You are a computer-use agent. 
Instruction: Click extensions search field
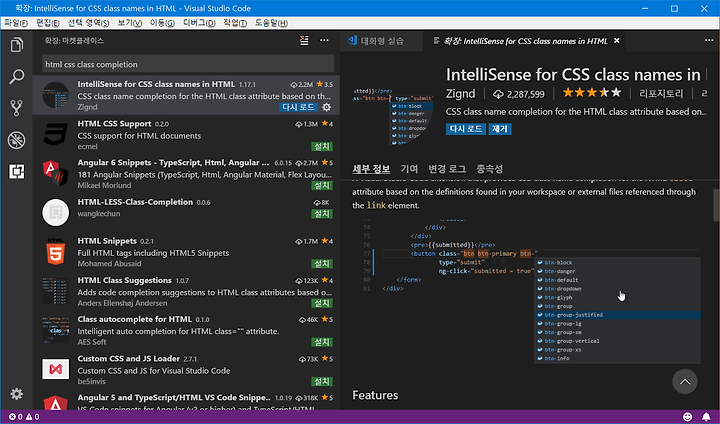click(x=188, y=64)
